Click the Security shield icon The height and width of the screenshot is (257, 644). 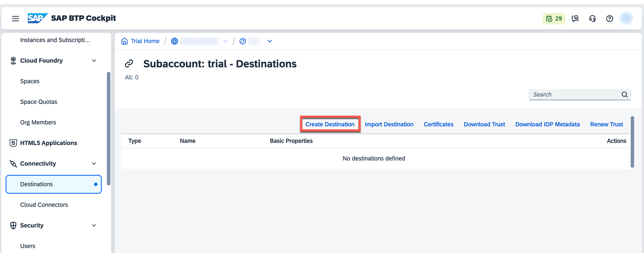point(13,225)
